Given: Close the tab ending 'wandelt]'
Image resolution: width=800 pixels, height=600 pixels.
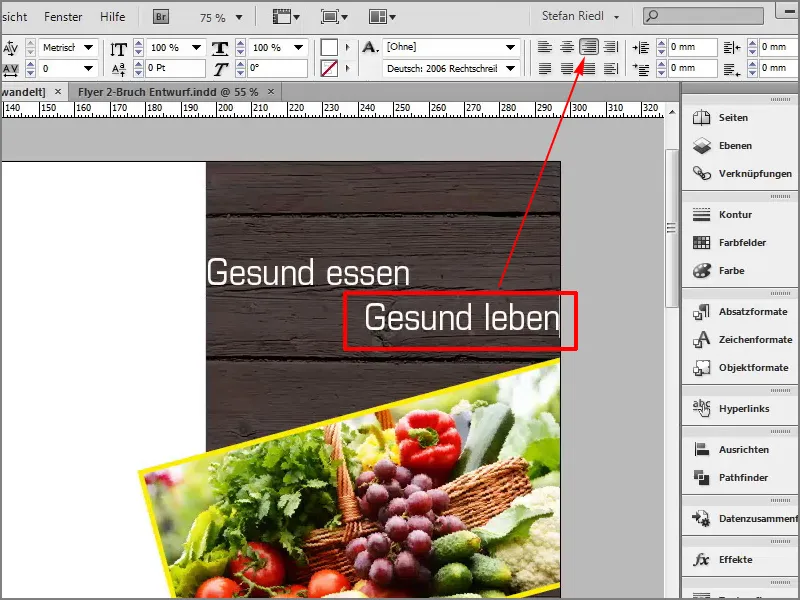Looking at the screenshot, I should click(58, 92).
